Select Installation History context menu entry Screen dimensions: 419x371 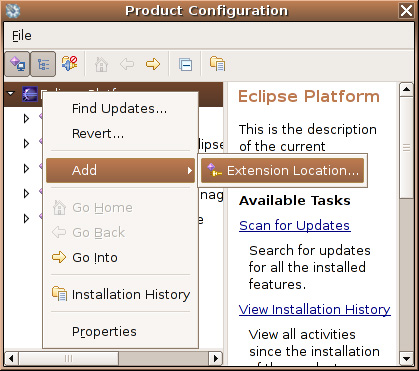pyautogui.click(x=120, y=294)
